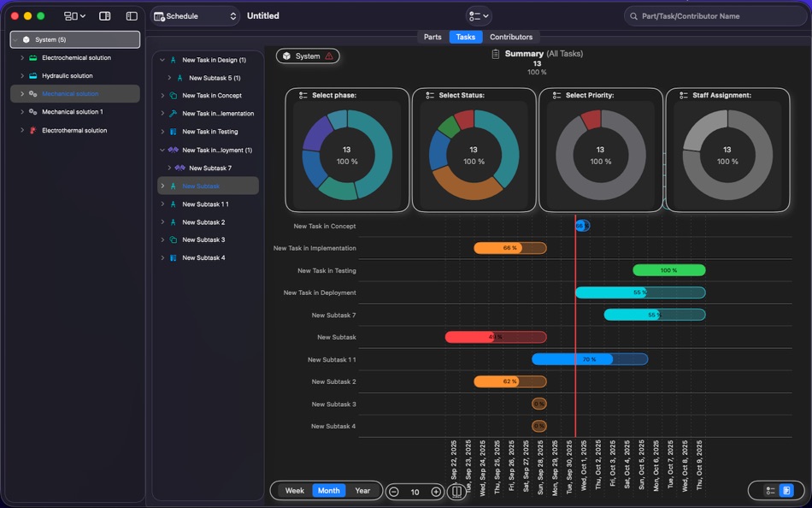Screen dimensions: 812x508
Task: Click the New Subtask 1 1 progress bar
Action: coord(588,359)
